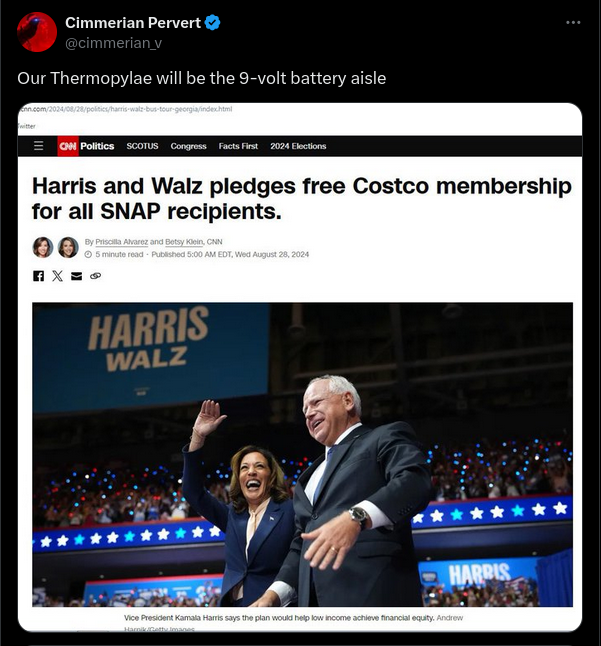The image size is (601, 646).
Task: Share article via email envelope icon
Action: click(77, 276)
